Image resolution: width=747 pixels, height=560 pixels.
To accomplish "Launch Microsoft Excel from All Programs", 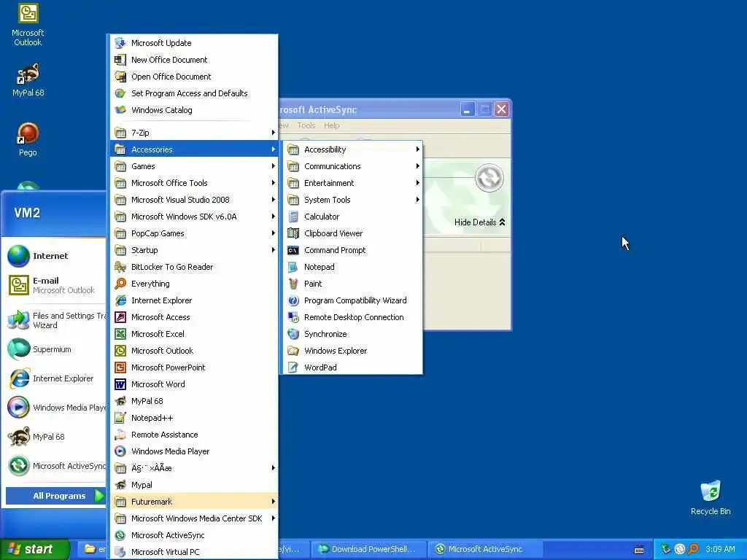I will pyautogui.click(x=194, y=334).
